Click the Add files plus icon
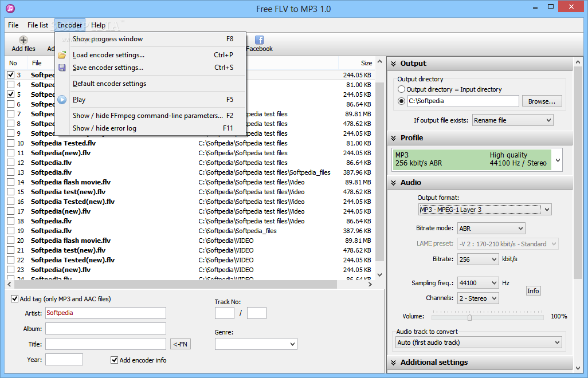The width and height of the screenshot is (588, 378). (23, 40)
